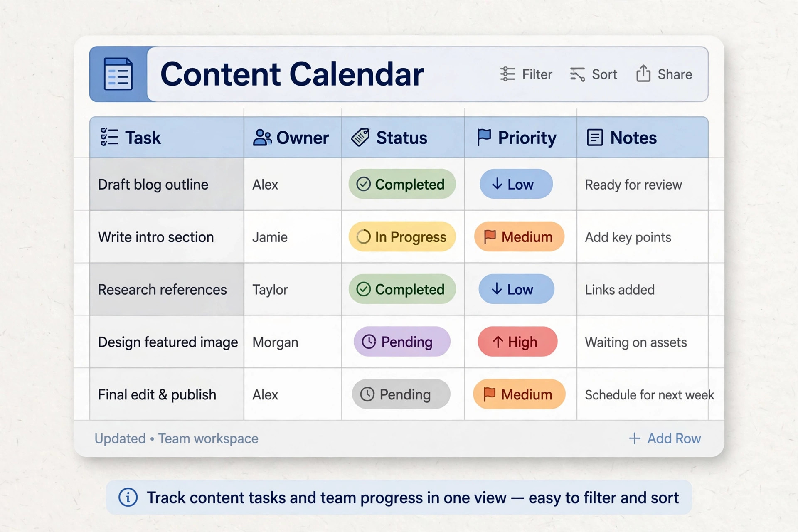This screenshot has width=798, height=532.
Task: Open Completed status for Draft blog outline
Action: [402, 184]
